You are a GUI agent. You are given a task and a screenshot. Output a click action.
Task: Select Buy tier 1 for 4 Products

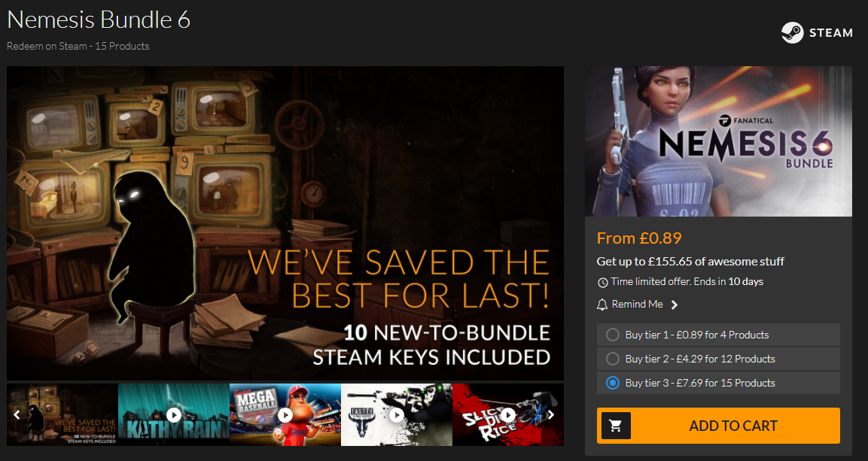point(718,335)
